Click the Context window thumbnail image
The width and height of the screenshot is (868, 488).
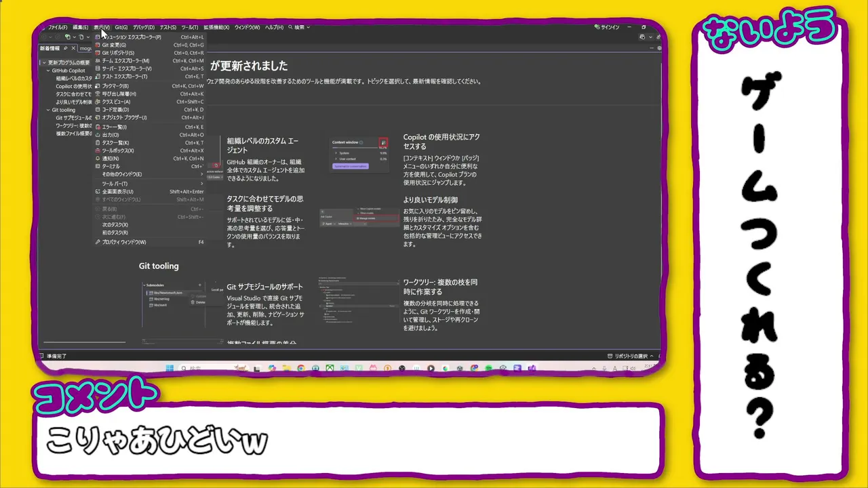click(x=359, y=155)
